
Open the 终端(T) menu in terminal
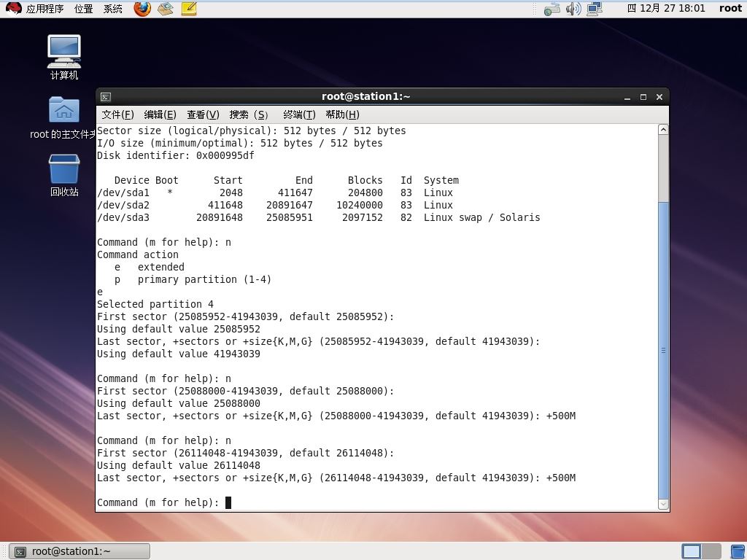point(299,114)
